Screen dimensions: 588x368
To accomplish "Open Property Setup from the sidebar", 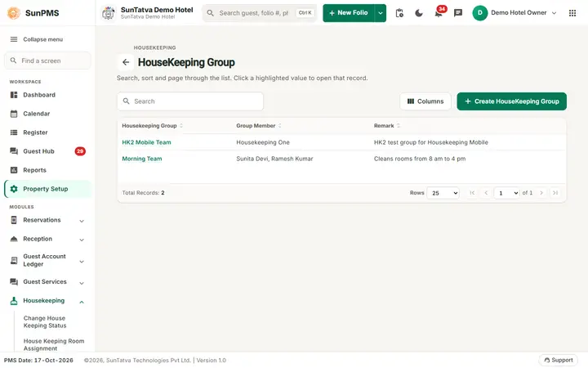I will (x=47, y=189).
